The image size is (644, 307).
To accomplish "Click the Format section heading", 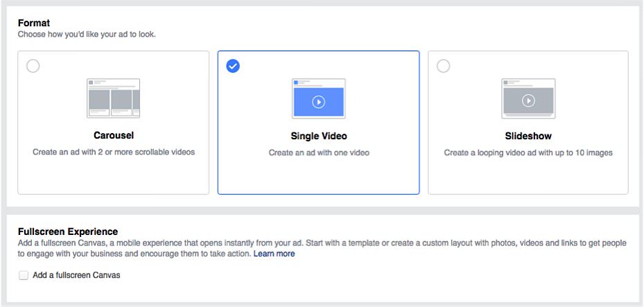I will pos(34,23).
